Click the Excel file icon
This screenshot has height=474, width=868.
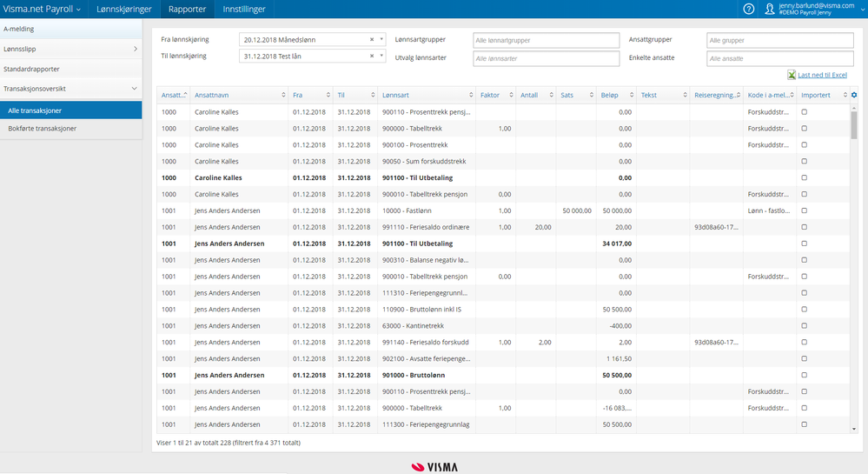click(792, 76)
